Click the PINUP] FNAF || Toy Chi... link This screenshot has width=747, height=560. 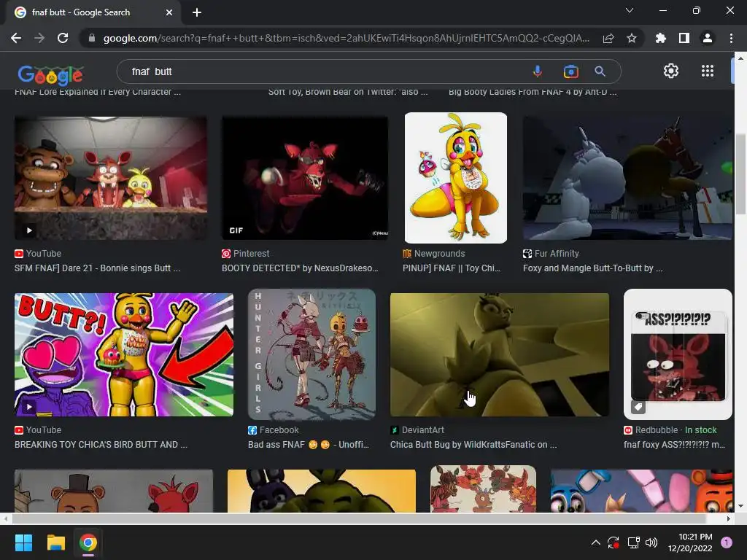(x=451, y=268)
